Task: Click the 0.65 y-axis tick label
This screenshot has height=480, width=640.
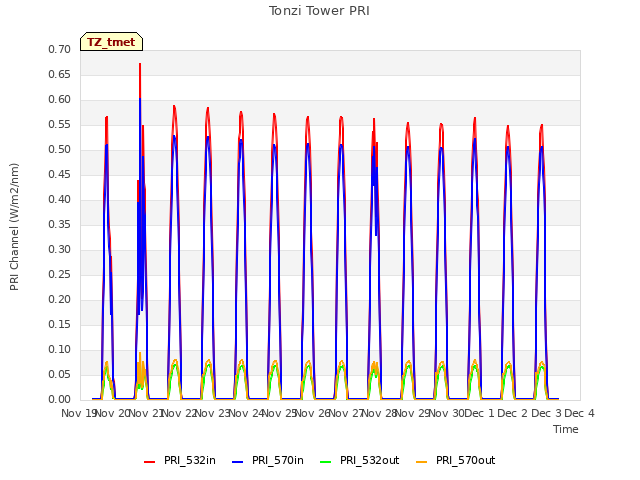Action: point(60,74)
